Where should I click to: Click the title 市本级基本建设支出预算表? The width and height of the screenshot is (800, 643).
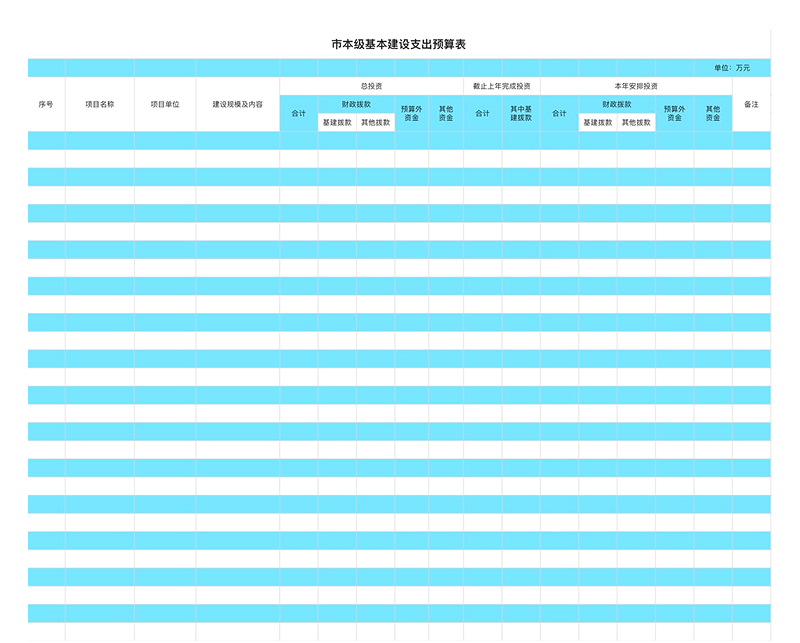pyautogui.click(x=398, y=44)
